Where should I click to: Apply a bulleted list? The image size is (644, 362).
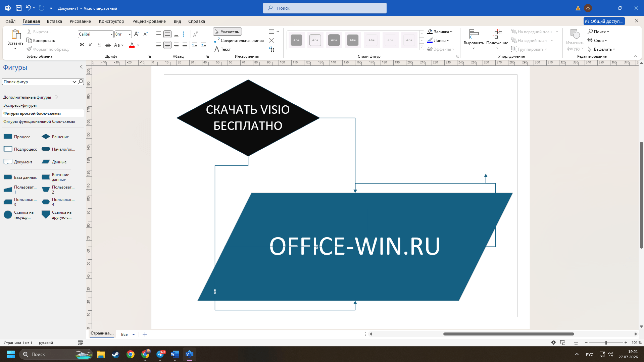[x=186, y=34]
